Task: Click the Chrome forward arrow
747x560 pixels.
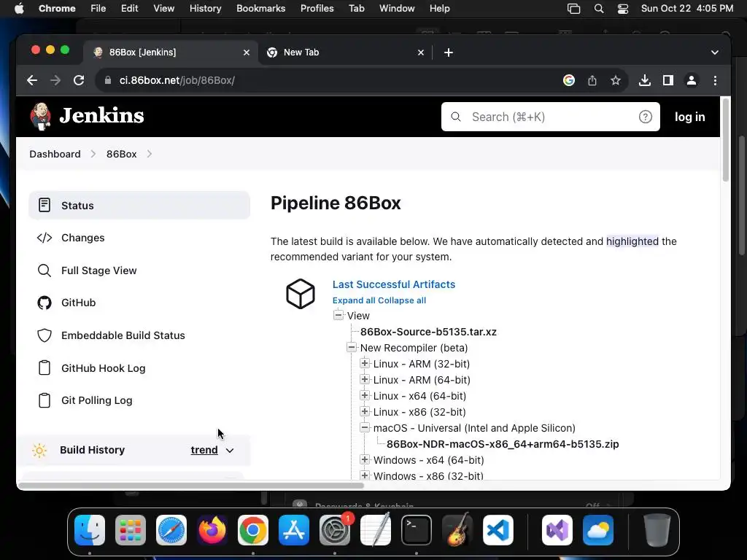Action: tap(55, 80)
